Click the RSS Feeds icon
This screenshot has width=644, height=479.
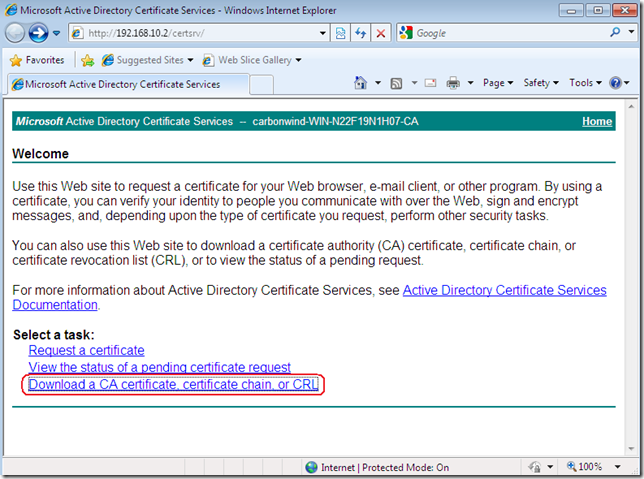coord(396,83)
